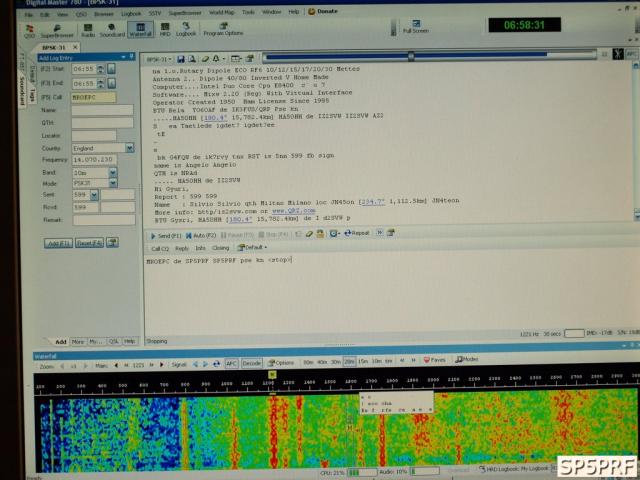
Task: Select the 15m band button
Action: [362, 361]
